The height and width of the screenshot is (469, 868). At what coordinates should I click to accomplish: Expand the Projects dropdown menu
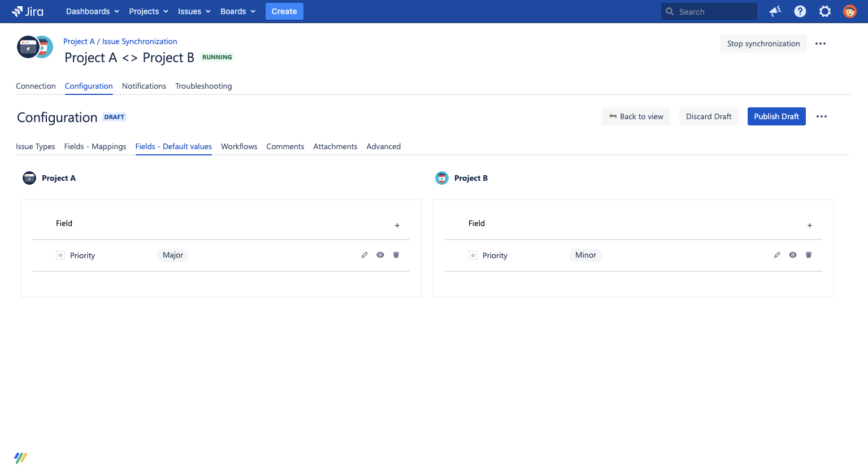(x=149, y=11)
